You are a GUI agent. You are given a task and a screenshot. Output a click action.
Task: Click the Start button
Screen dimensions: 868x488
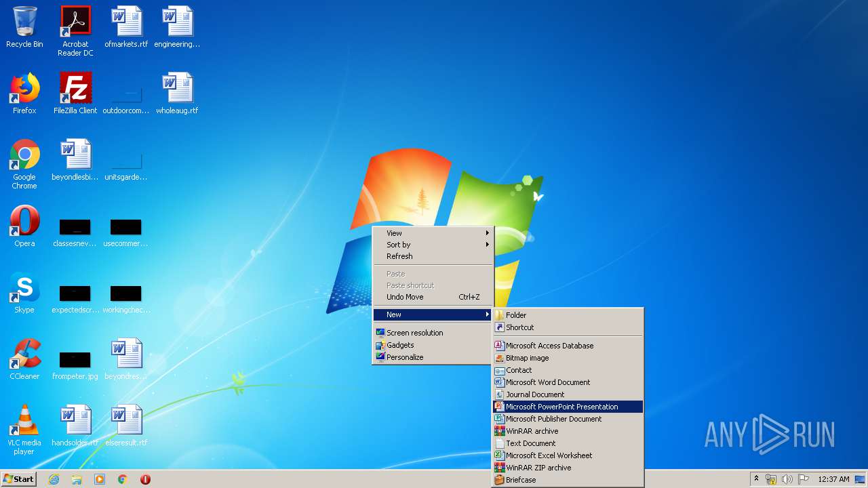pos(18,479)
